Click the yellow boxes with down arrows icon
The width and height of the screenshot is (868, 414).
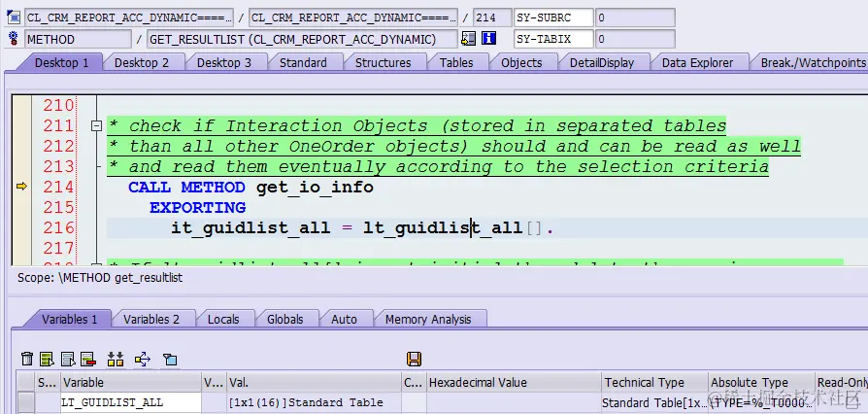116,360
